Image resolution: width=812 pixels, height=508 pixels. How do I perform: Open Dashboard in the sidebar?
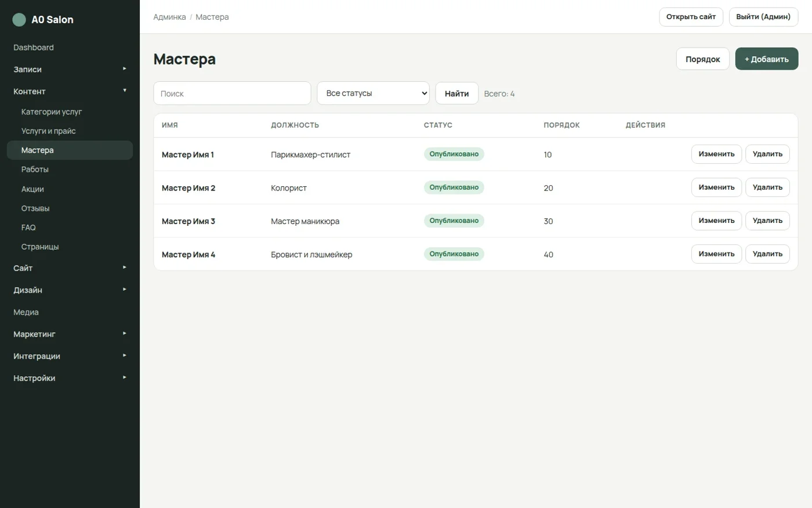[70, 48]
